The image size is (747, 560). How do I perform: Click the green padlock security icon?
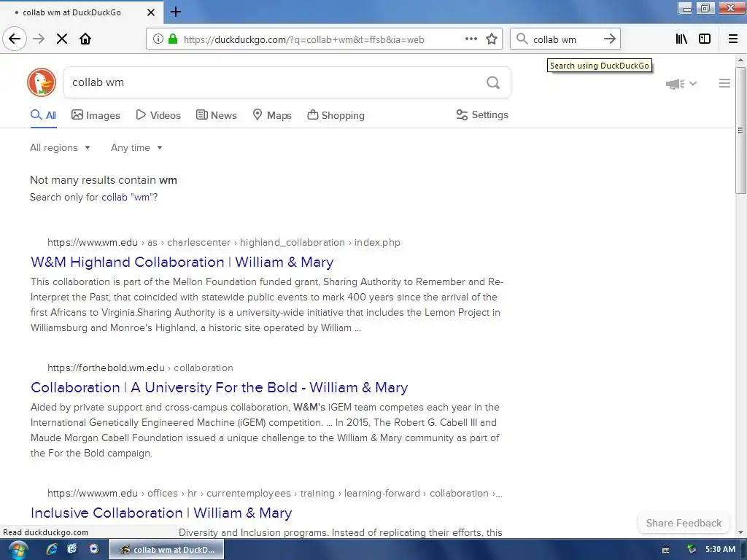pos(173,39)
